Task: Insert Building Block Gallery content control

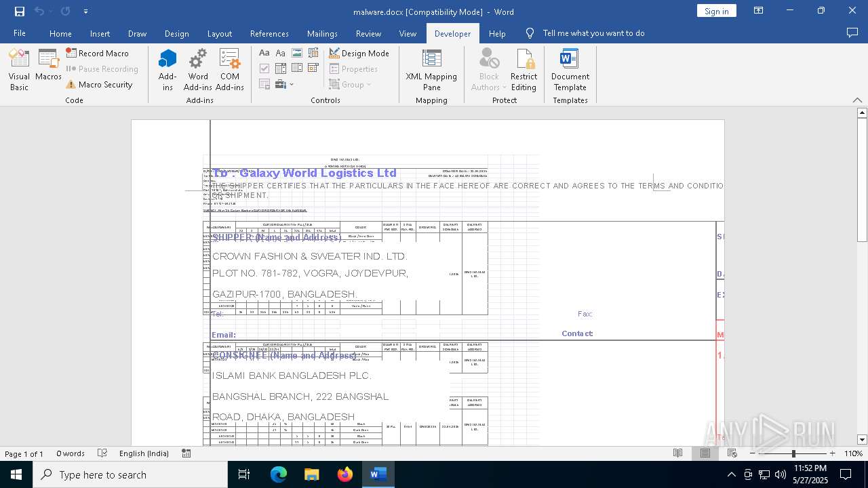Action: pos(313,53)
